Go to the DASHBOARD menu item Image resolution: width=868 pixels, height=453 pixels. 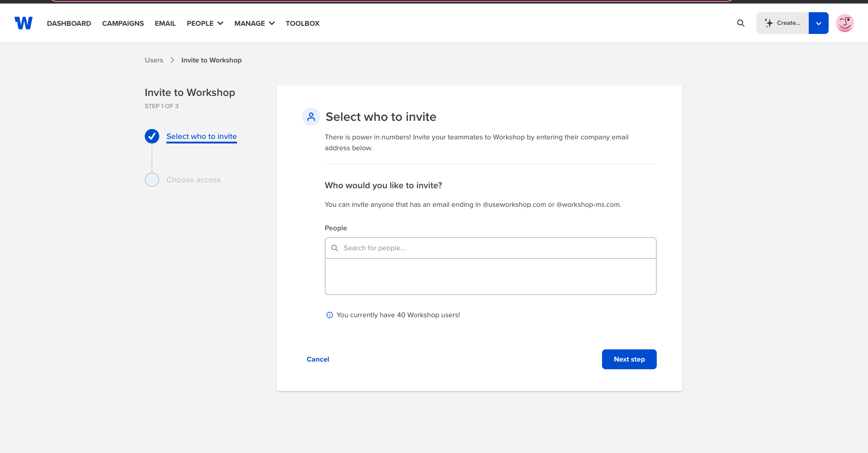coord(69,24)
